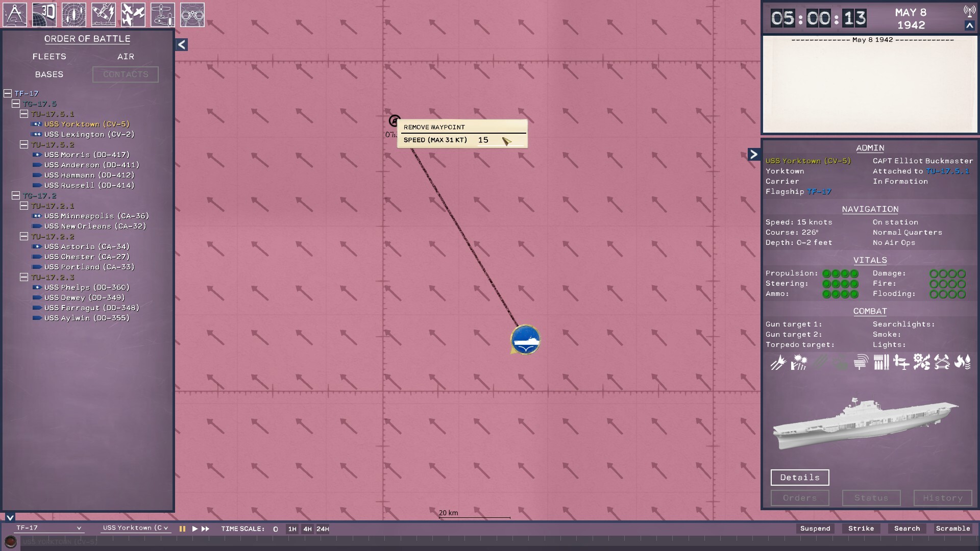Image resolution: width=980 pixels, height=551 pixels.
Task: Choose Remove Waypoint from the context menu
Action: (x=434, y=127)
